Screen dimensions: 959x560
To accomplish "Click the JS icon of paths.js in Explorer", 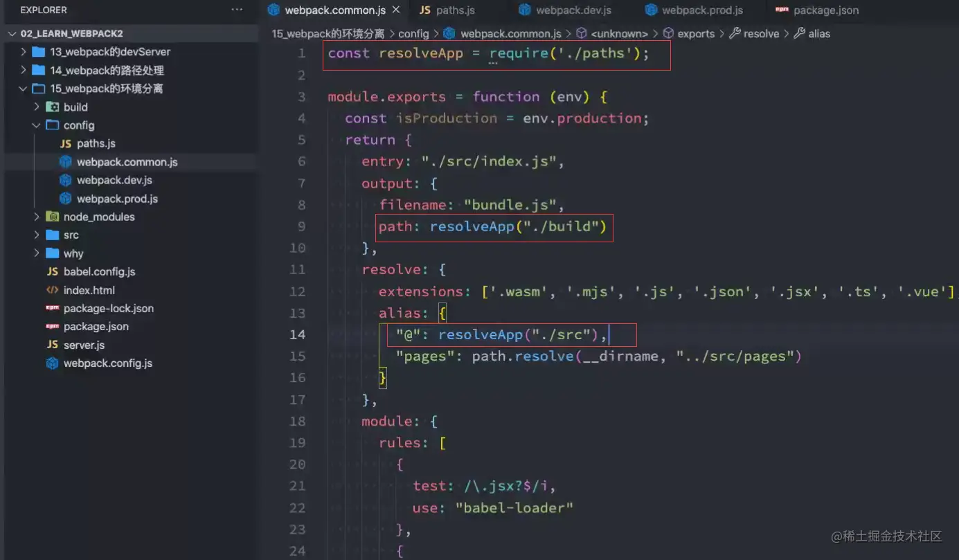I will click(x=66, y=143).
